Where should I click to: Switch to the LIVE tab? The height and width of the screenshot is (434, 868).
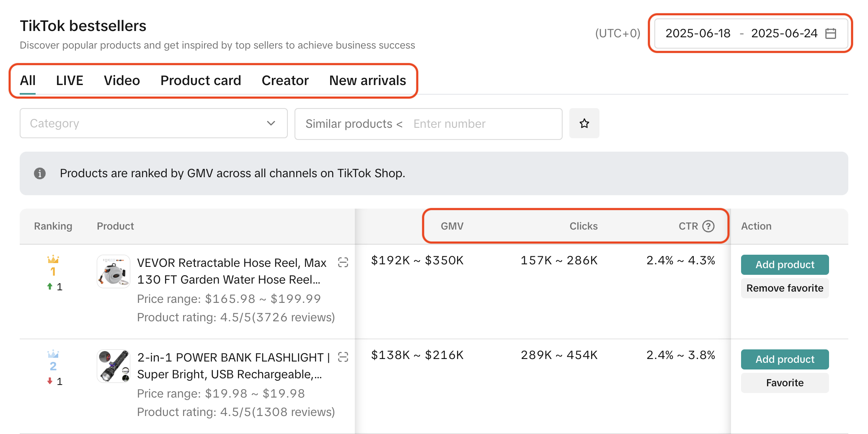(x=70, y=80)
